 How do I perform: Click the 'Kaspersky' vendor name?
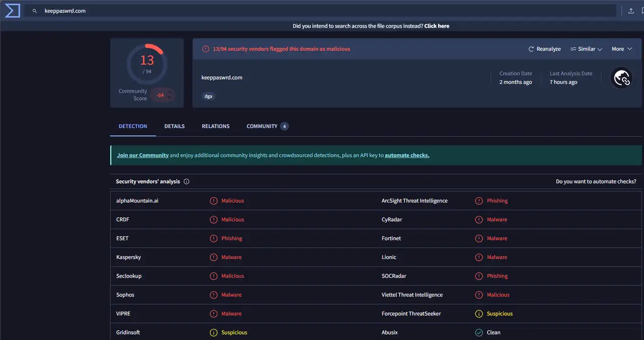129,257
